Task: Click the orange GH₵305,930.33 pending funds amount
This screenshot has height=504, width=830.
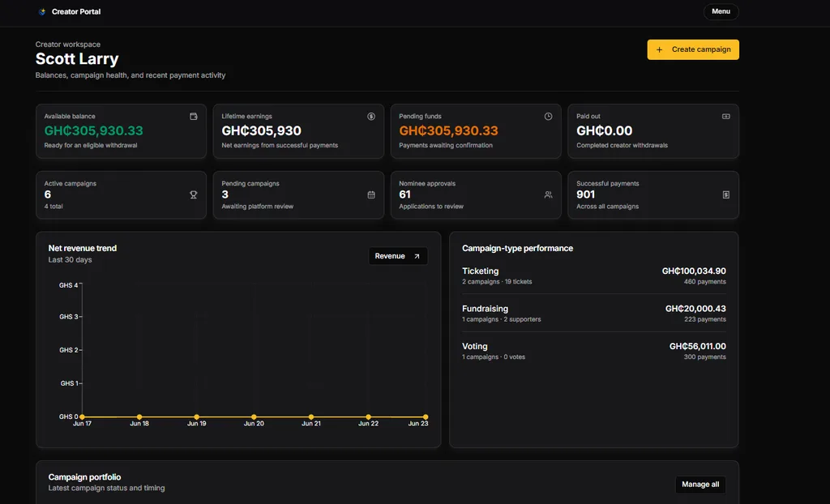Action: (x=448, y=130)
